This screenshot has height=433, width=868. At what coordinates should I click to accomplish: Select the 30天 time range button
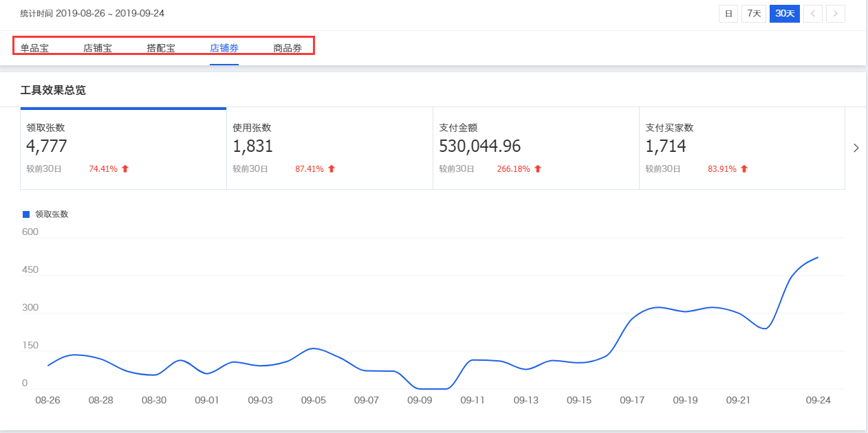point(785,14)
